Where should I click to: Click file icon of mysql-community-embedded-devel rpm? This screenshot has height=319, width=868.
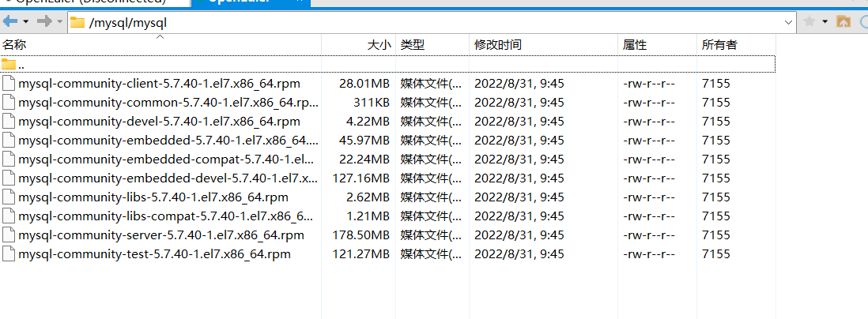[x=9, y=178]
